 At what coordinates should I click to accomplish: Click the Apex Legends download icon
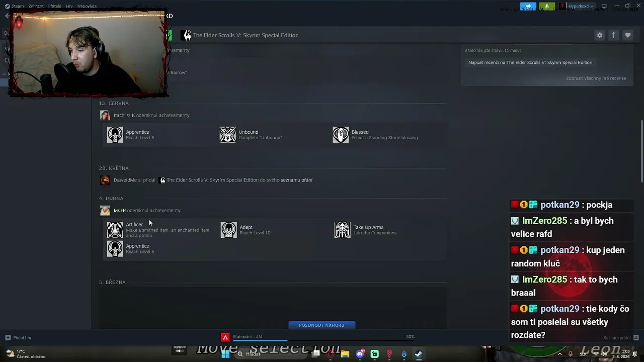pos(225,337)
